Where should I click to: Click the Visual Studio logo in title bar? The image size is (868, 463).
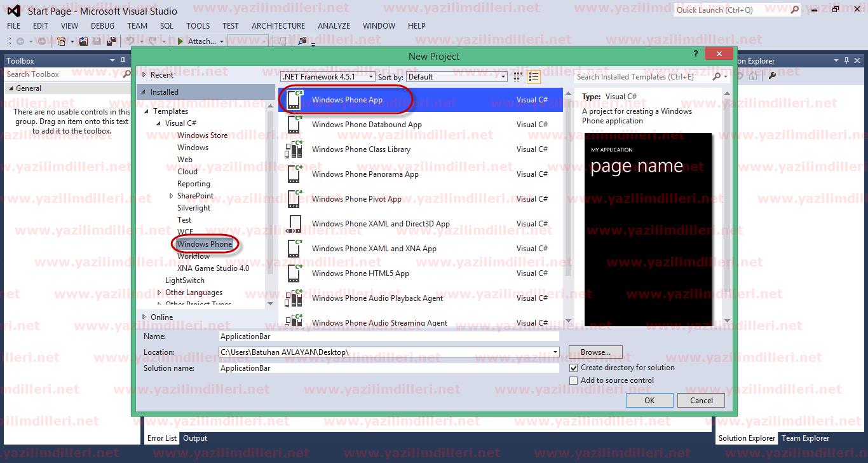(x=14, y=10)
